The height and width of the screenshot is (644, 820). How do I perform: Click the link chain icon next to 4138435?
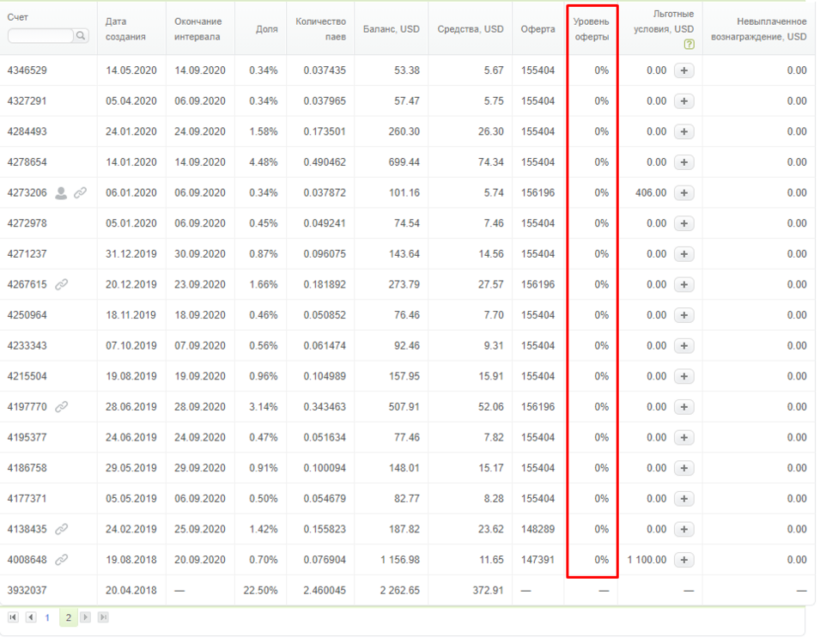tap(62, 530)
